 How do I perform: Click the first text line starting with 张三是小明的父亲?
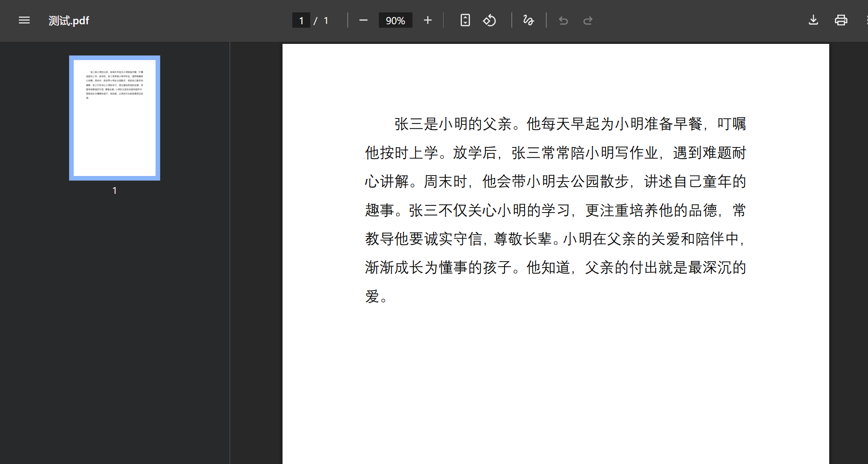570,124
